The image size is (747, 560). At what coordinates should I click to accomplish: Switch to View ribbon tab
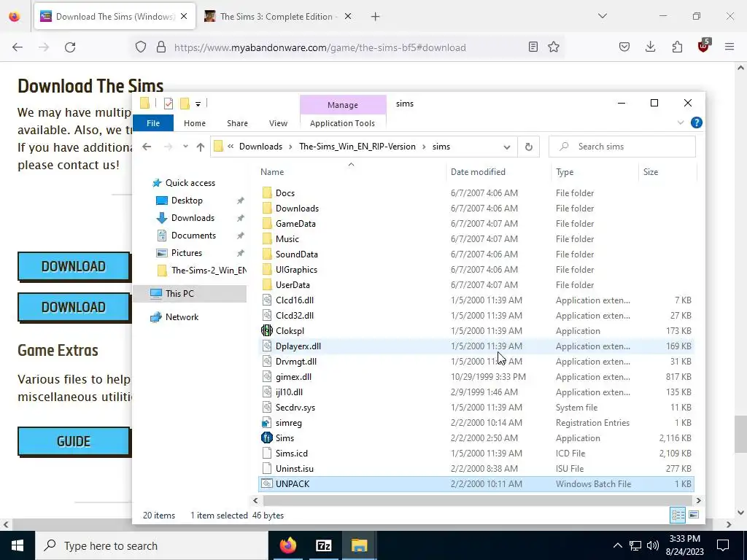point(278,123)
